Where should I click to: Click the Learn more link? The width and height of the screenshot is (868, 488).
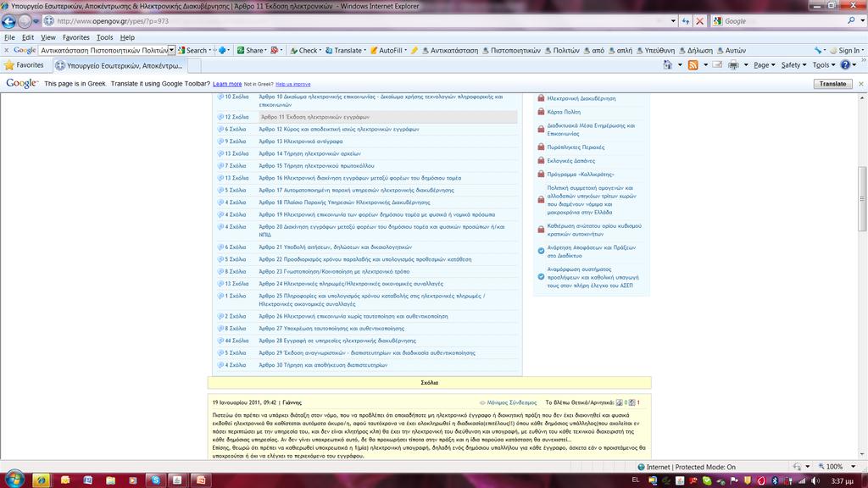click(227, 84)
